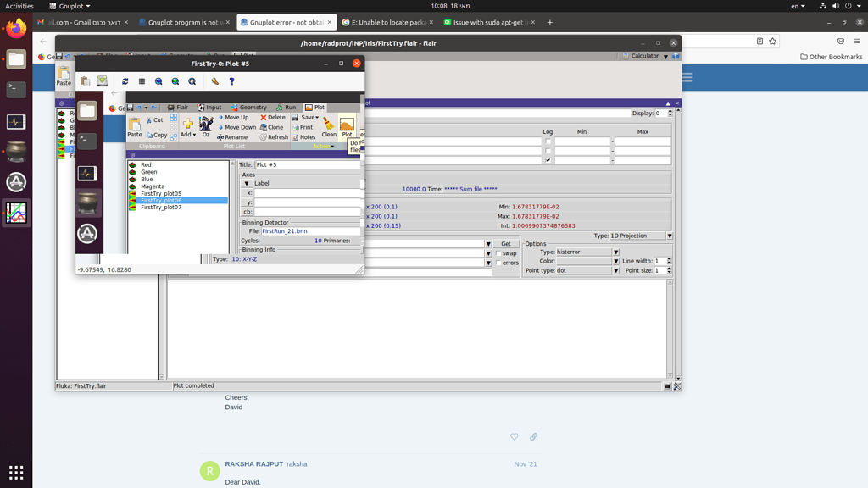The width and height of the screenshot is (868, 488).
Task: Expand the histerror type dropdown
Action: 615,252
